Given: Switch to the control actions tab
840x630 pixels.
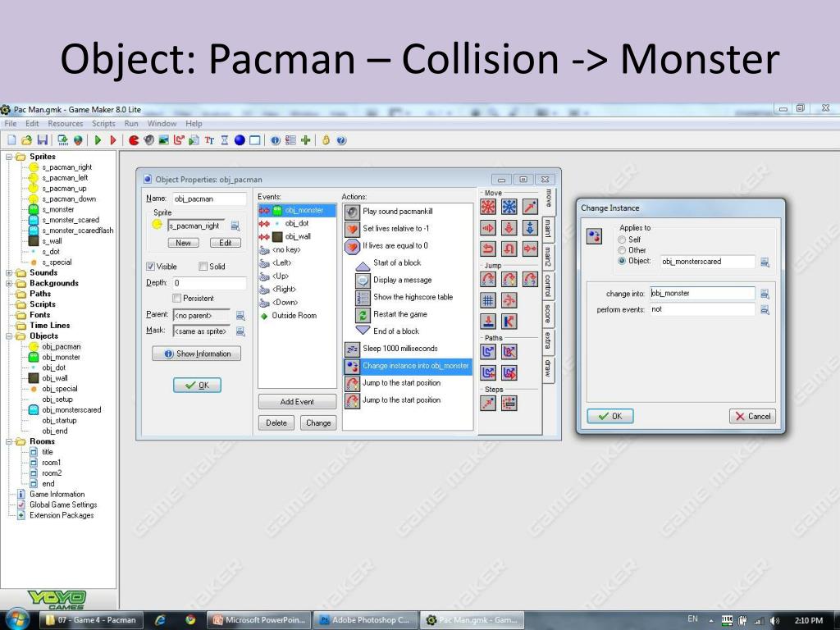Looking at the screenshot, I should pos(548,285).
